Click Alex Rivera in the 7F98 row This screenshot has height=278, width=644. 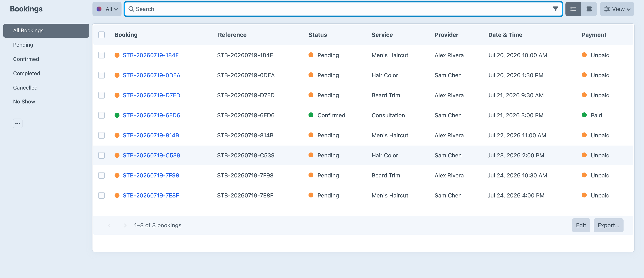tap(449, 175)
